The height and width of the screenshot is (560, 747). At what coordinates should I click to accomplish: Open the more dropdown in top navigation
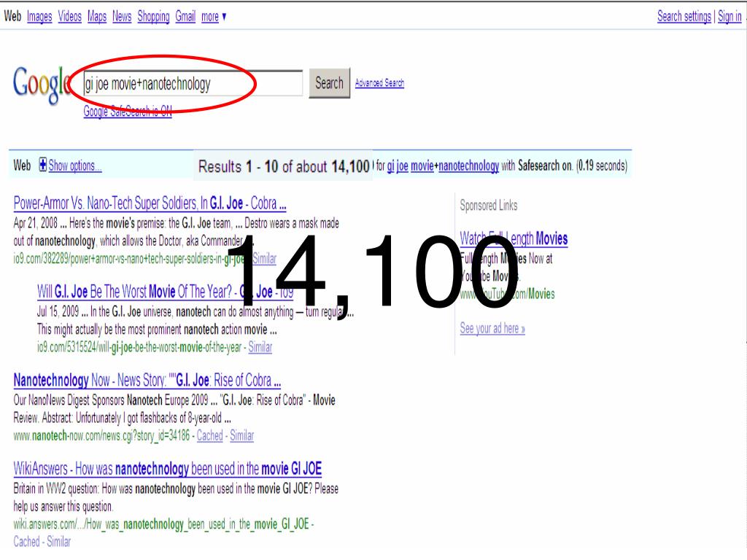tap(214, 16)
